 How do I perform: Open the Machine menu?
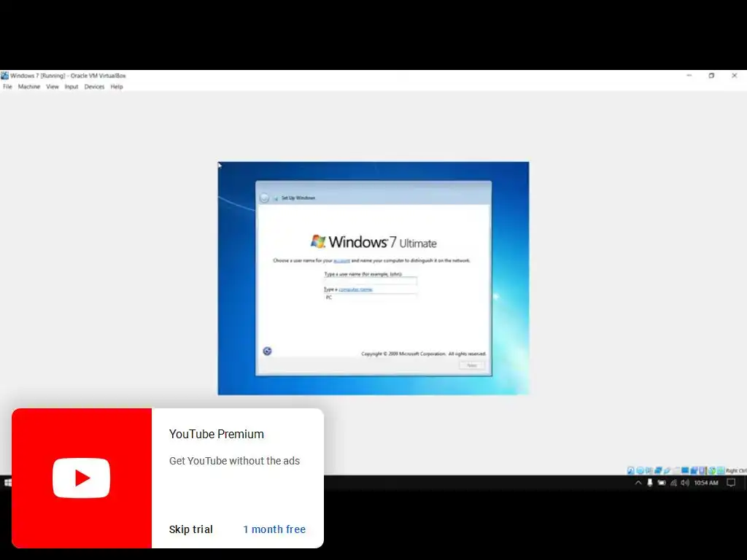pyautogui.click(x=29, y=87)
